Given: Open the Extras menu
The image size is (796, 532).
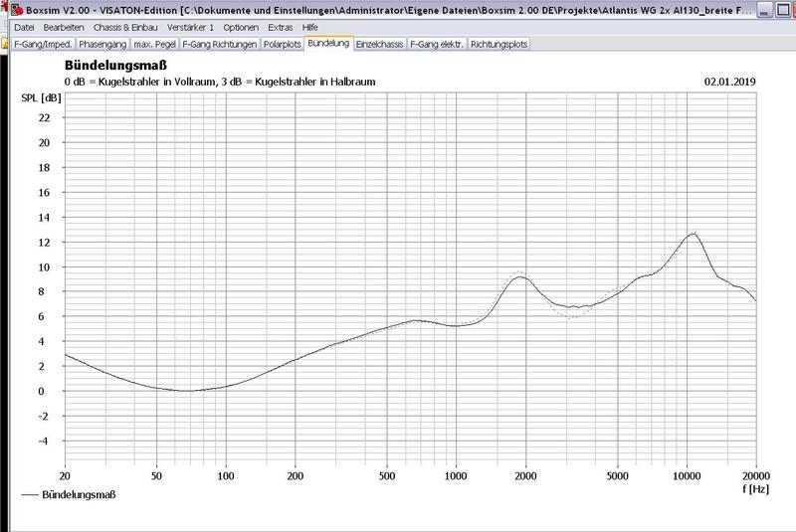Looking at the screenshot, I should tap(281, 27).
